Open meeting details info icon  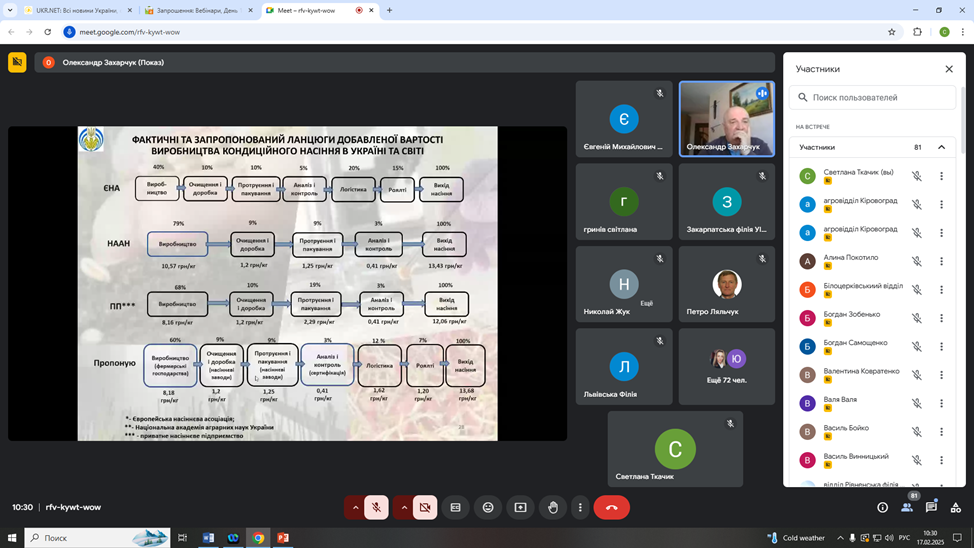[882, 508]
